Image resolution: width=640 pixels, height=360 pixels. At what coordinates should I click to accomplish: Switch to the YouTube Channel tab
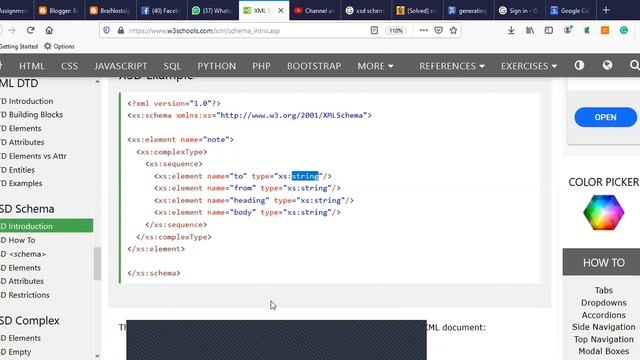(314, 11)
